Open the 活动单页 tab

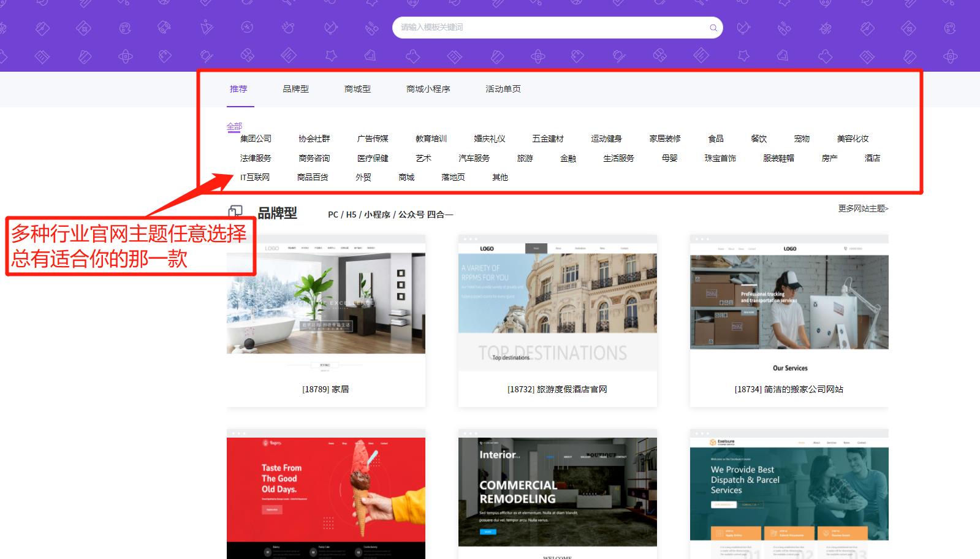[503, 89]
